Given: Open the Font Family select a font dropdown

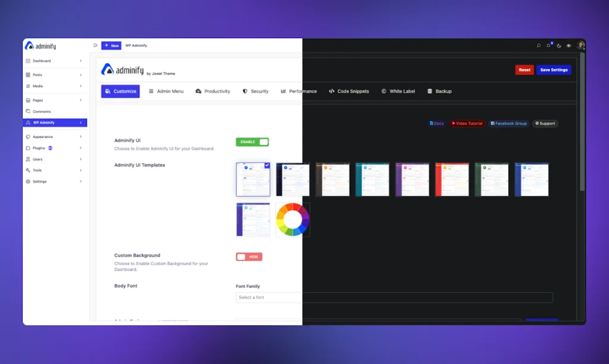Looking at the screenshot, I should tap(394, 297).
